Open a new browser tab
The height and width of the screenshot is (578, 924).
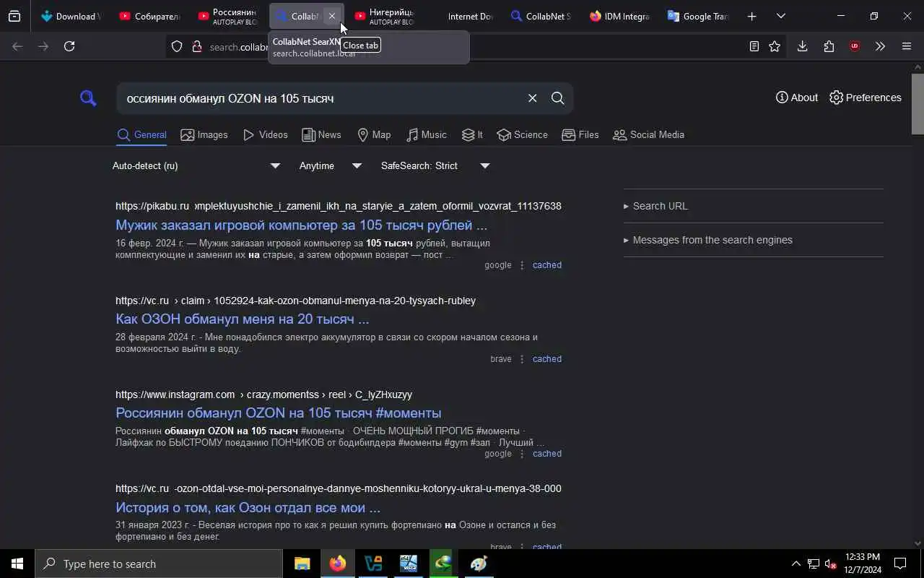pyautogui.click(x=751, y=16)
